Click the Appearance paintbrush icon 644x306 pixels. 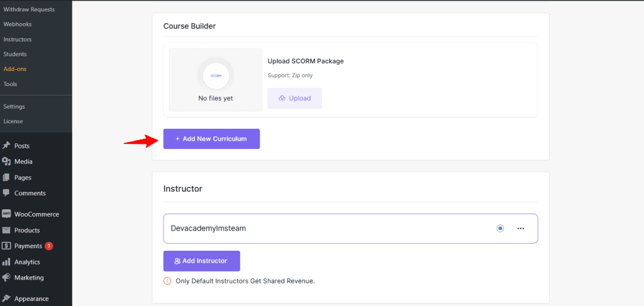[x=6, y=299]
